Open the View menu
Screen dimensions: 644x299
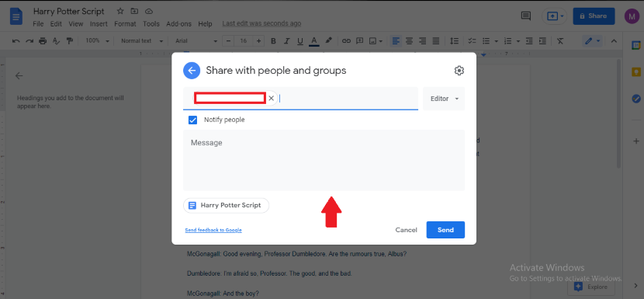click(75, 24)
